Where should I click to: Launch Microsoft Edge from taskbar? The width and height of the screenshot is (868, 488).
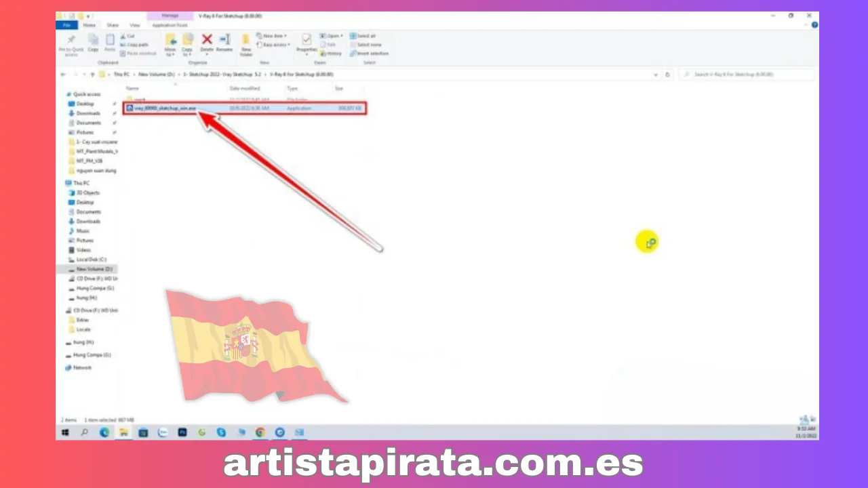coord(104,432)
